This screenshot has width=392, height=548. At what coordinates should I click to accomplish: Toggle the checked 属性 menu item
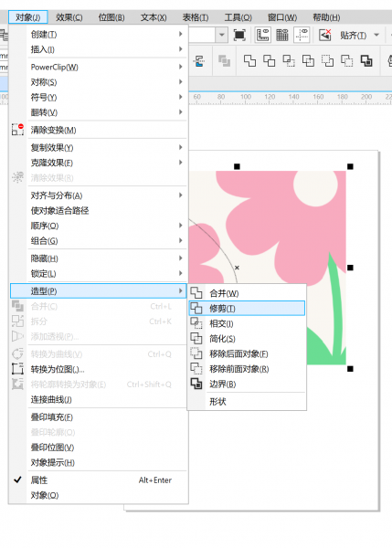coord(99,480)
